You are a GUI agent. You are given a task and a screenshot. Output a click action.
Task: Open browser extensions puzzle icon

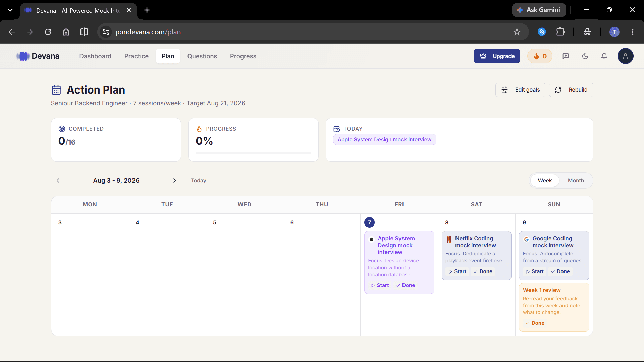tap(560, 32)
